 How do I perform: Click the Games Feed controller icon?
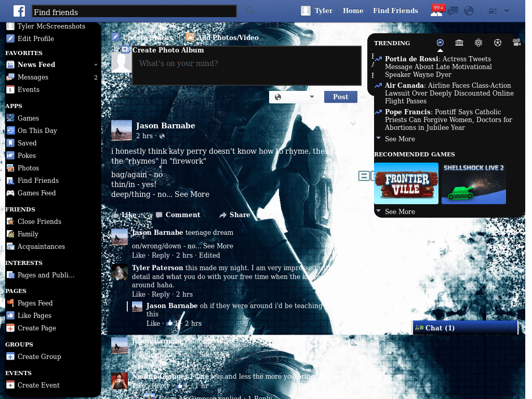pos(10,193)
